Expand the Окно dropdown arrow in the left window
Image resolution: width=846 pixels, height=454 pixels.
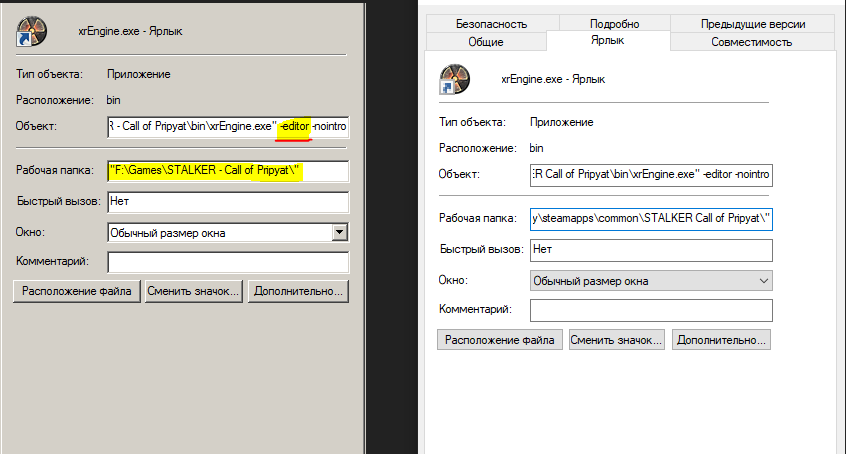(339, 233)
